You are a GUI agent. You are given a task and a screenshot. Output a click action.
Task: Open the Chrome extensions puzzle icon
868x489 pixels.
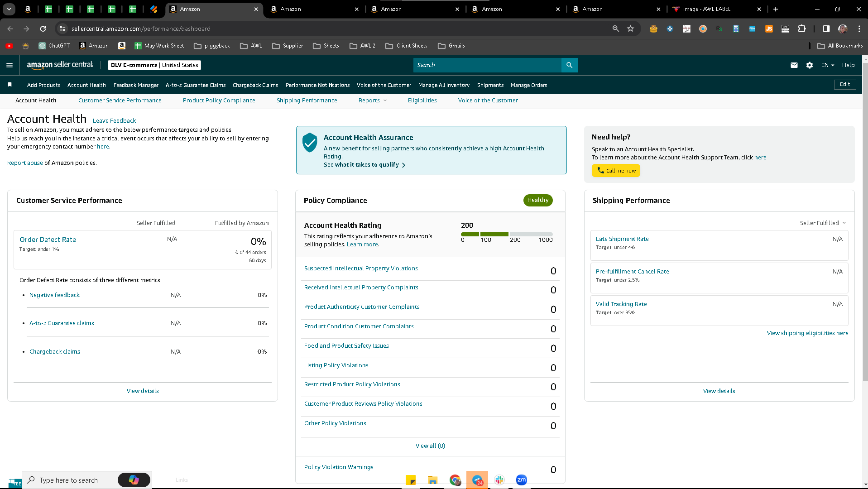coord(802,29)
